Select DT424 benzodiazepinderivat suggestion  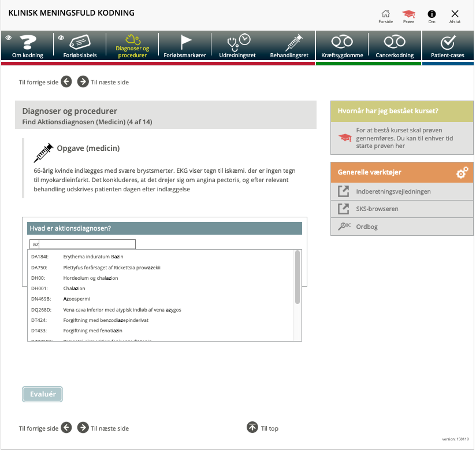(161, 320)
